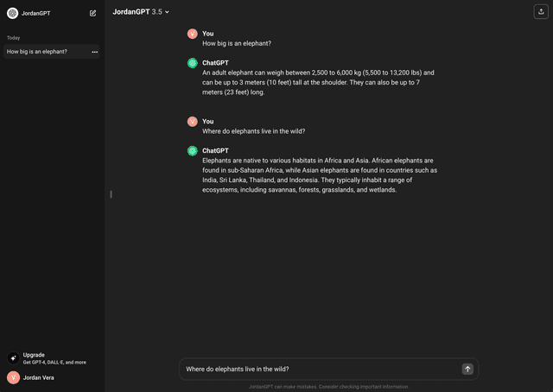Click ChatGPT avatar beside the elephant habitat answer

click(193, 150)
